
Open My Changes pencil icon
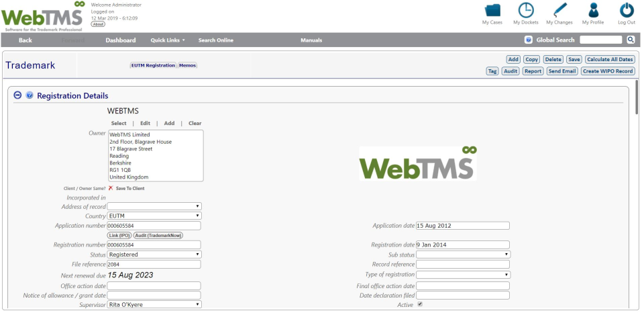[x=559, y=10]
